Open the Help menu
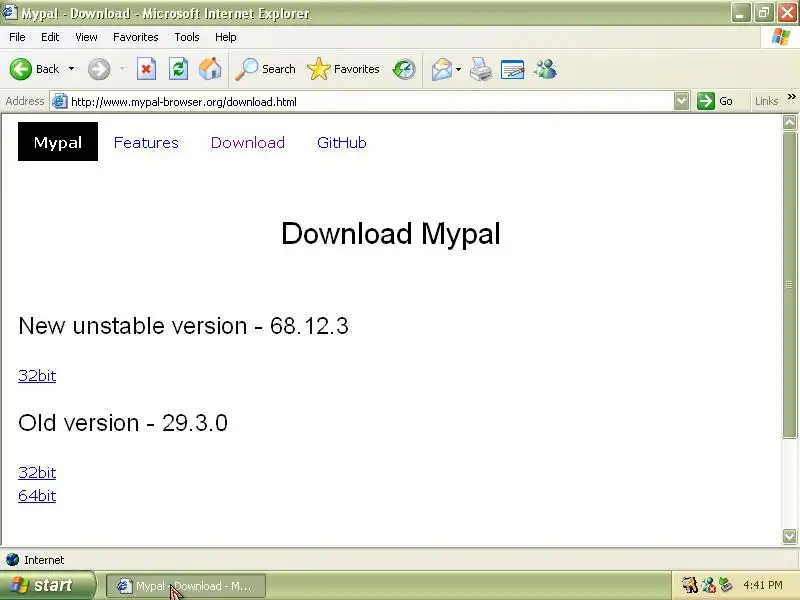The height and width of the screenshot is (600, 800). click(x=226, y=37)
